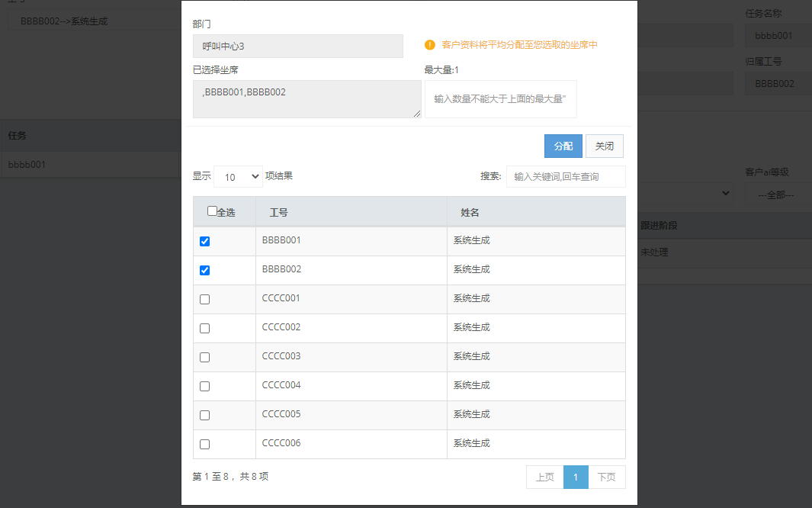Enable the CCCC004 row checkbox
Image resolution: width=812 pixels, height=508 pixels.
pos(204,386)
